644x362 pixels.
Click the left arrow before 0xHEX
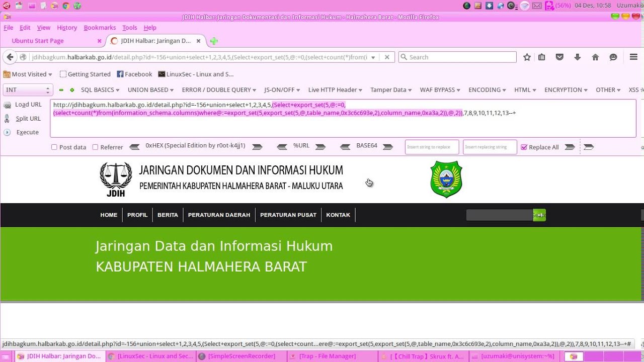tap(134, 147)
